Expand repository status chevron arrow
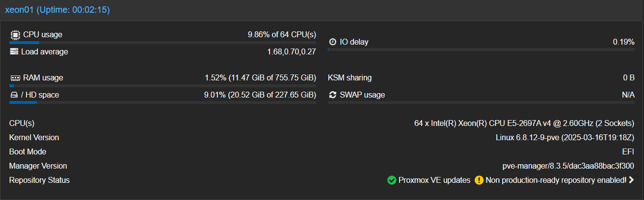The image size is (644, 200). 631,180
